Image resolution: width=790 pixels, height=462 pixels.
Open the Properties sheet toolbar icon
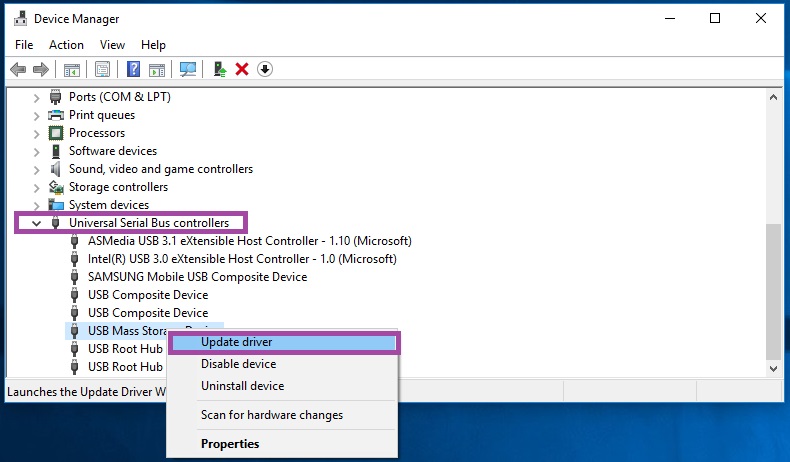[102, 70]
